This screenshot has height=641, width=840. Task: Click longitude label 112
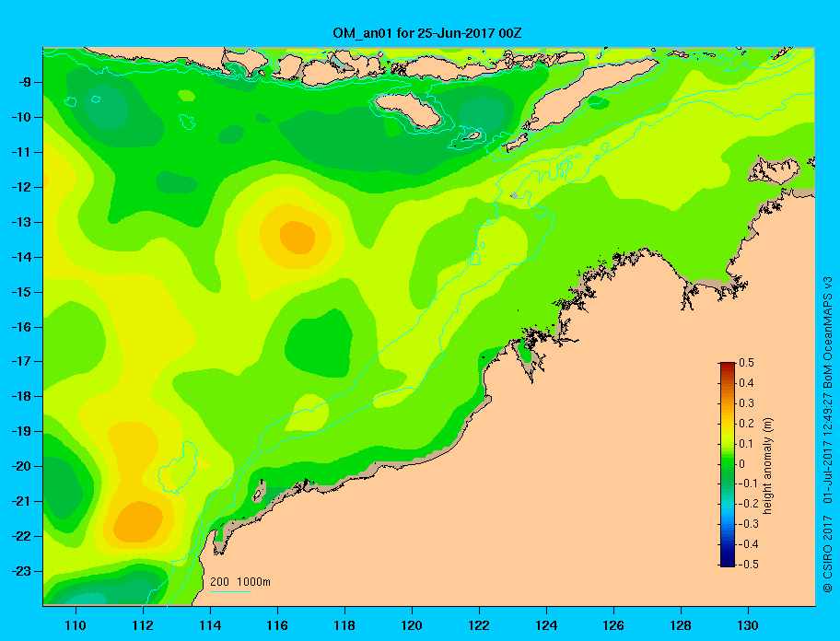click(143, 625)
